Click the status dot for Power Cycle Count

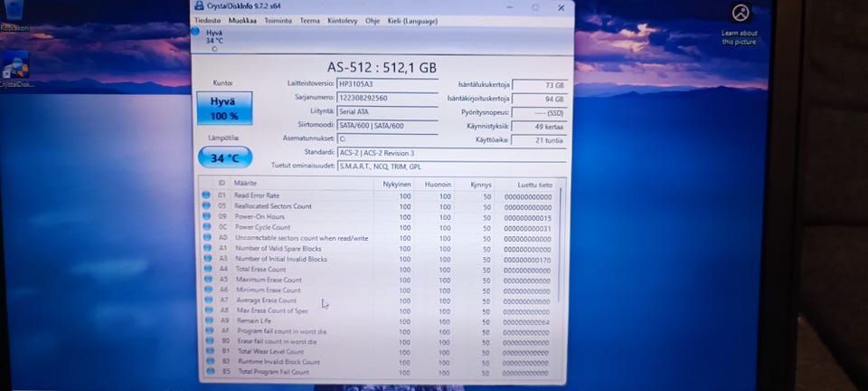[x=207, y=226]
